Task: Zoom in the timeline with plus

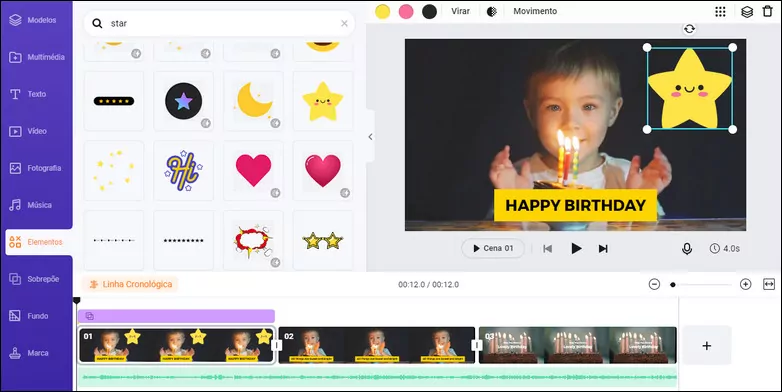Action: coord(746,284)
